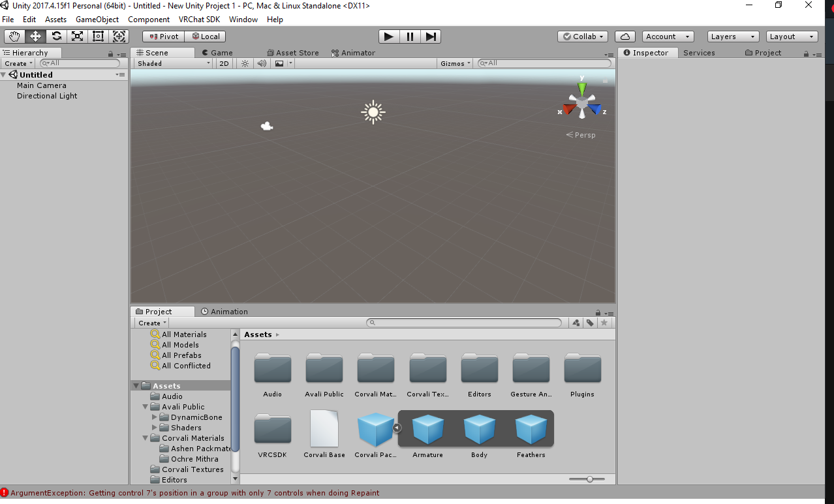This screenshot has height=504, width=834.
Task: Click the Hierarchy search field
Action: pyautogui.click(x=80, y=63)
